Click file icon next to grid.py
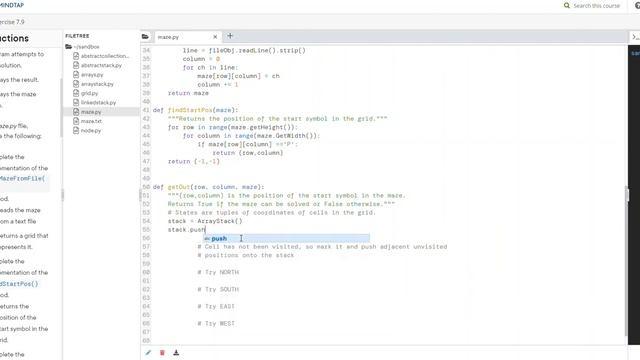Viewport: 640px width, 360px height. pyautogui.click(x=76, y=93)
